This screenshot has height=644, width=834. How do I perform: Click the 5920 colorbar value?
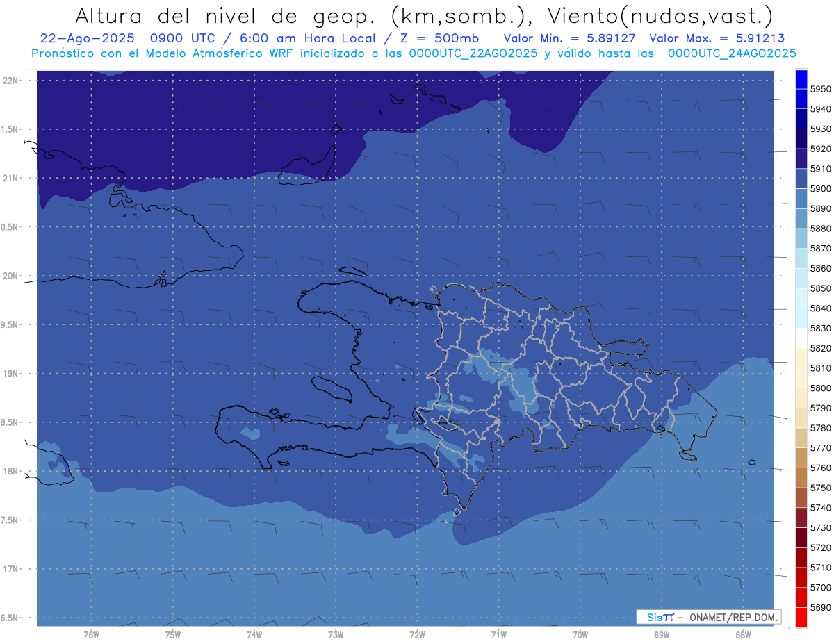820,149
